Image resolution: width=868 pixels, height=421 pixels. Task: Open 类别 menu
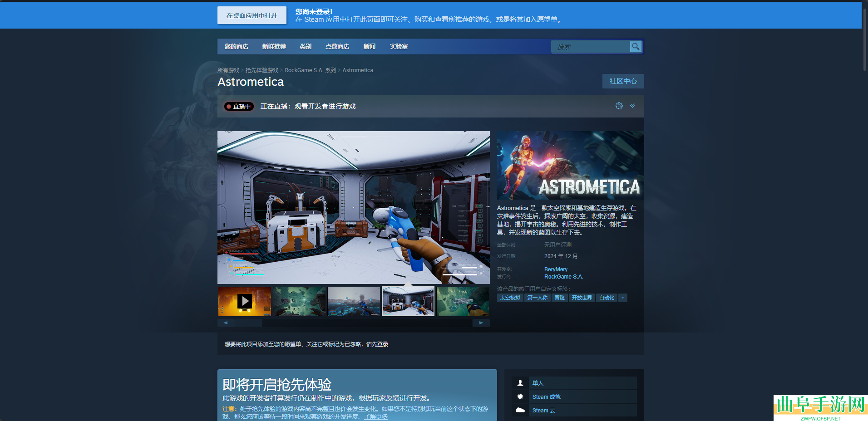pyautogui.click(x=306, y=46)
